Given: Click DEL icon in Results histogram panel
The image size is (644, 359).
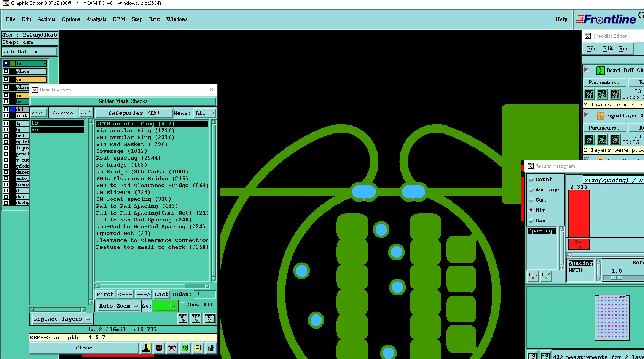Looking at the screenshot, I should (x=533, y=276).
